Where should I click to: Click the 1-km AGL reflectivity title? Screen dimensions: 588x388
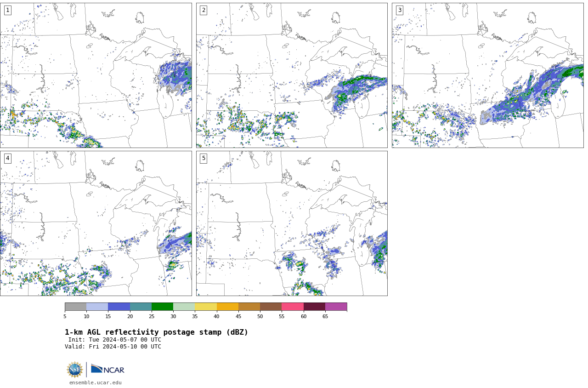pos(156,332)
